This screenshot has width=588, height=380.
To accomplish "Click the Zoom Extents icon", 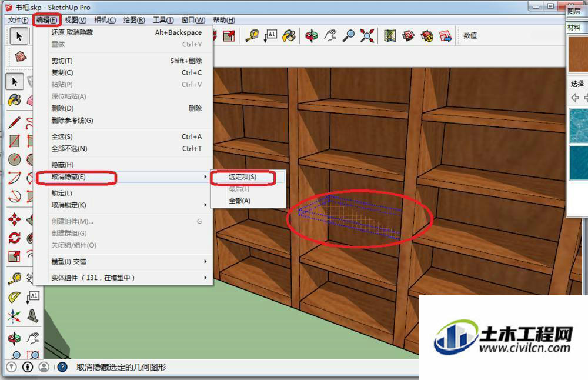I will point(367,36).
